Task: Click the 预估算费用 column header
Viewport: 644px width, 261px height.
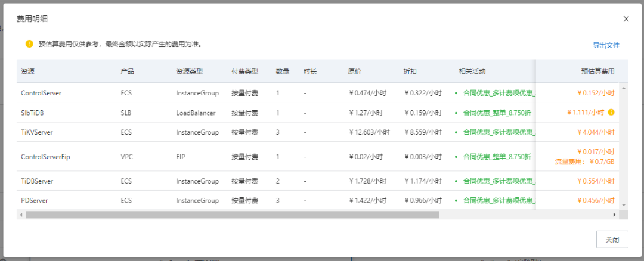Action: [597, 72]
